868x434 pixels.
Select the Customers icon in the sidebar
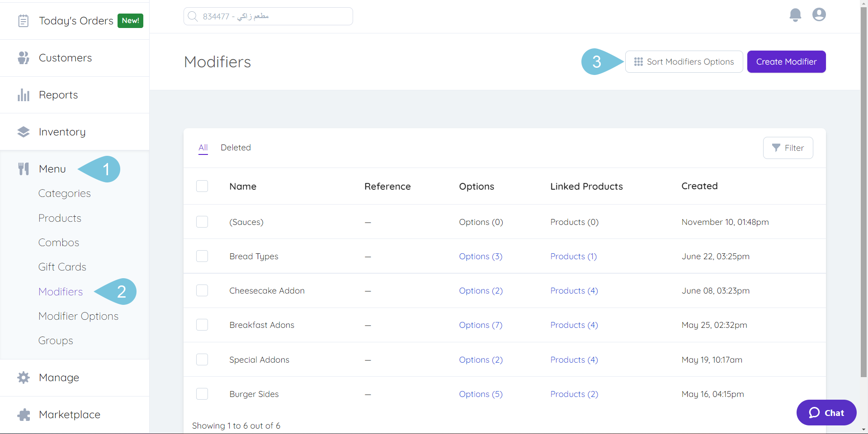coord(23,57)
